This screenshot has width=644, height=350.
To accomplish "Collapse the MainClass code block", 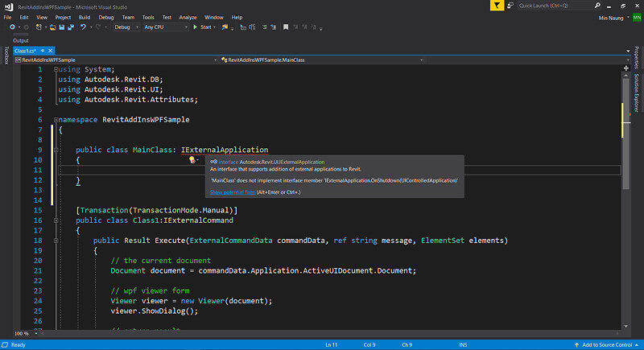I will pos(55,150).
